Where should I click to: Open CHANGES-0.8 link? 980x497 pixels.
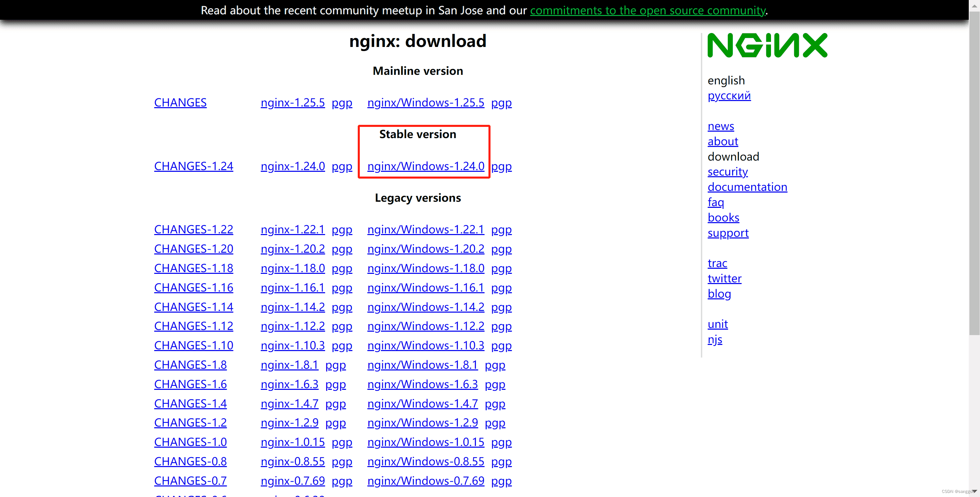pyautogui.click(x=190, y=461)
